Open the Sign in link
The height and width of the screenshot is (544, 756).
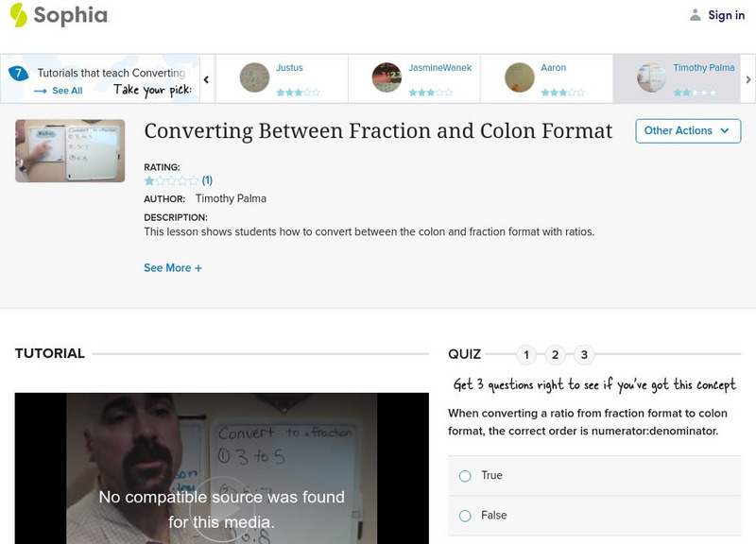pyautogui.click(x=726, y=15)
